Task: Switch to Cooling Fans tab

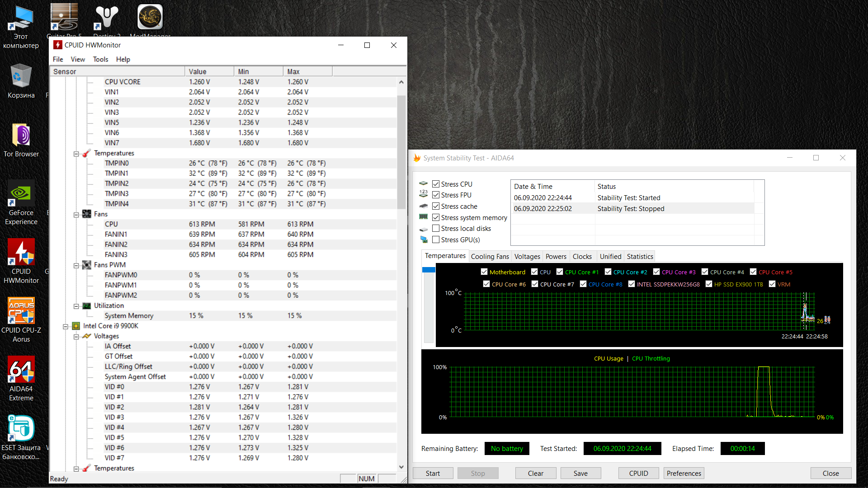Action: click(x=490, y=256)
